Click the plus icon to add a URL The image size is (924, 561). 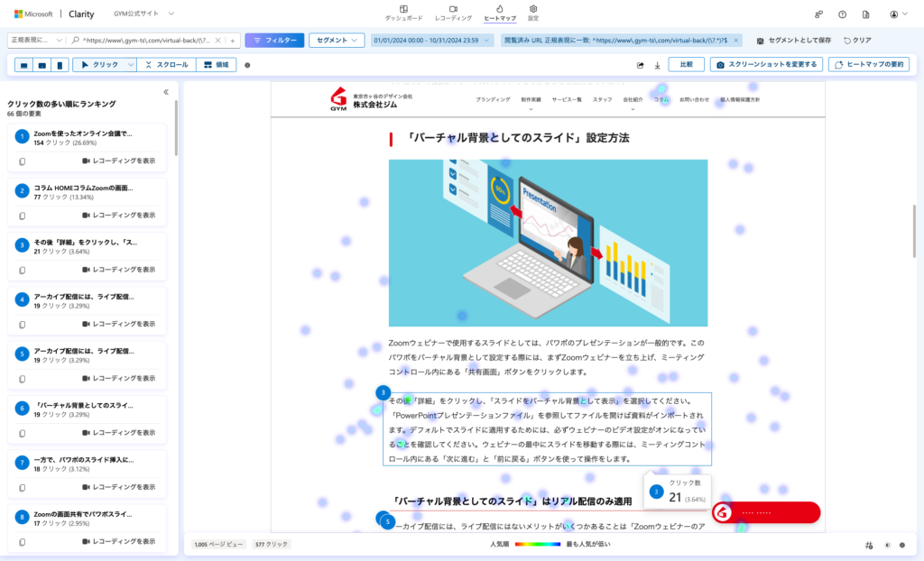click(x=233, y=40)
